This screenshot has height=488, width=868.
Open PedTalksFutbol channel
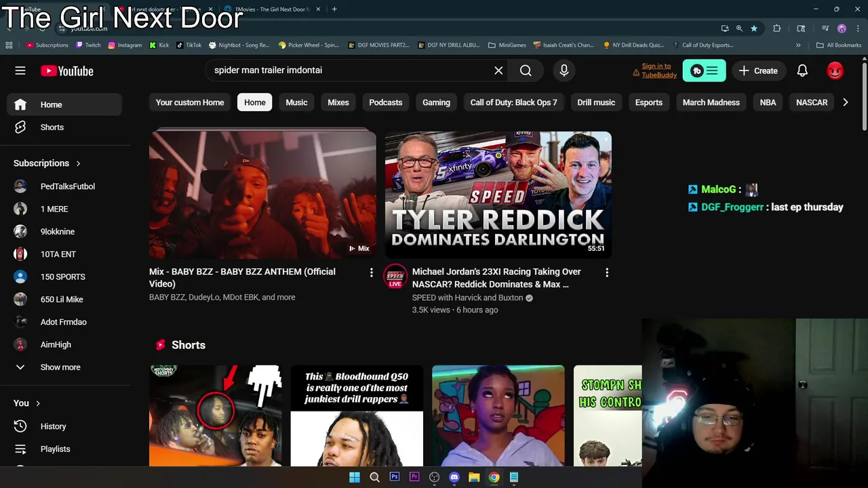tap(65, 186)
